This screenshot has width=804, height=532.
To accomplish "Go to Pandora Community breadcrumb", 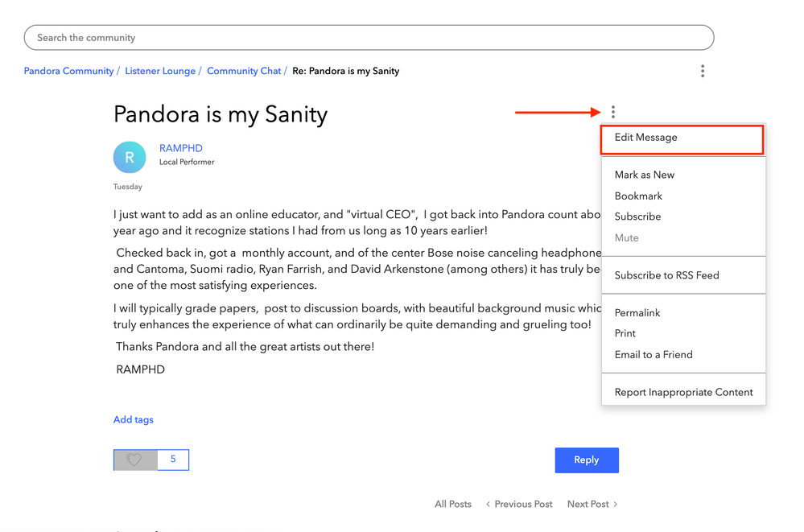I will (x=69, y=71).
